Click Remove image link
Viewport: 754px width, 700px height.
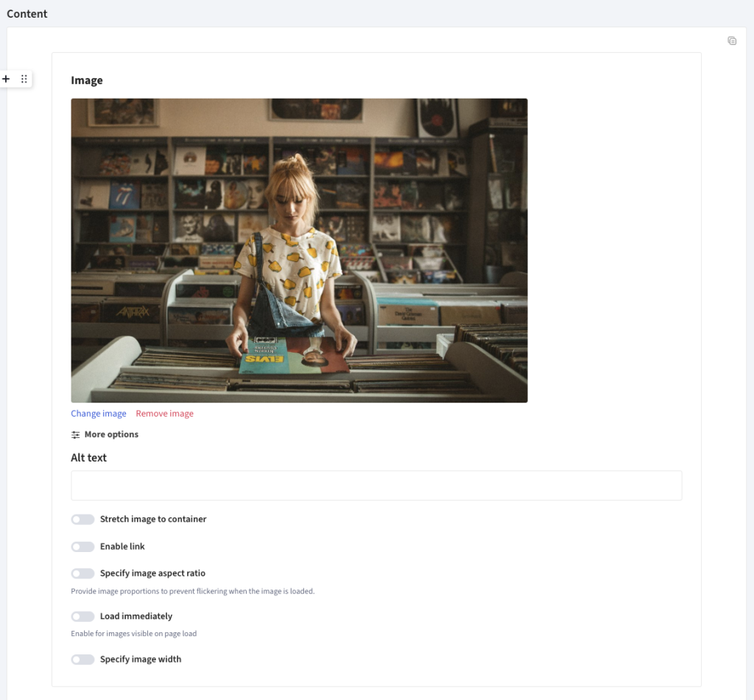tap(164, 414)
